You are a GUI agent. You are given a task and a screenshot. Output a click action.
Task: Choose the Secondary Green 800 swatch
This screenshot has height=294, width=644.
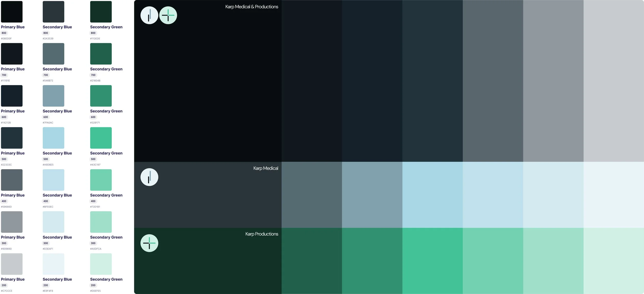point(101,12)
